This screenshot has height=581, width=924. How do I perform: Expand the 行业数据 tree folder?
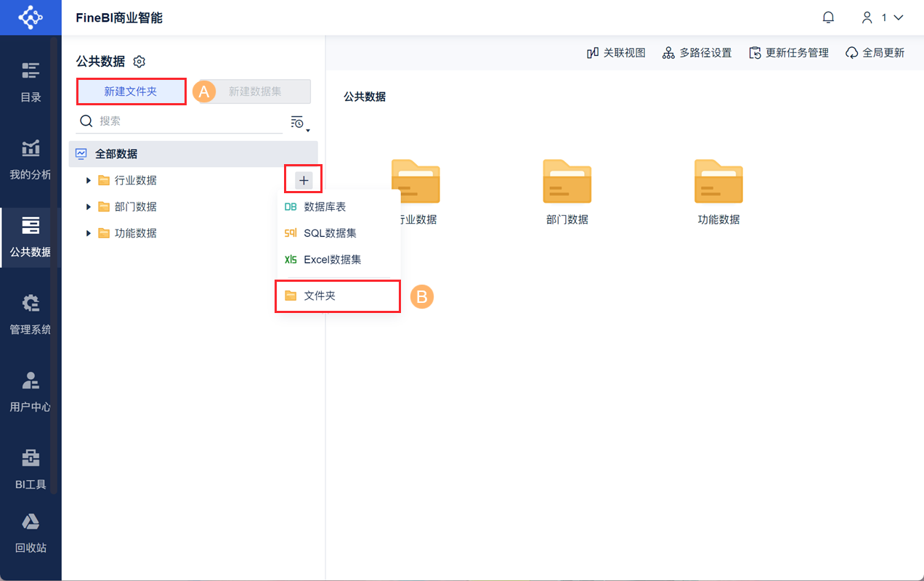(89, 180)
